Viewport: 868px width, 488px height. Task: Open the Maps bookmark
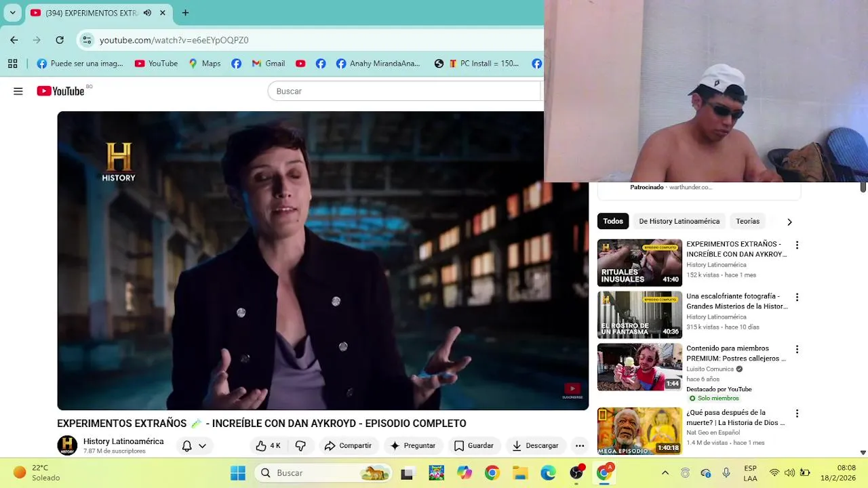[x=204, y=64]
